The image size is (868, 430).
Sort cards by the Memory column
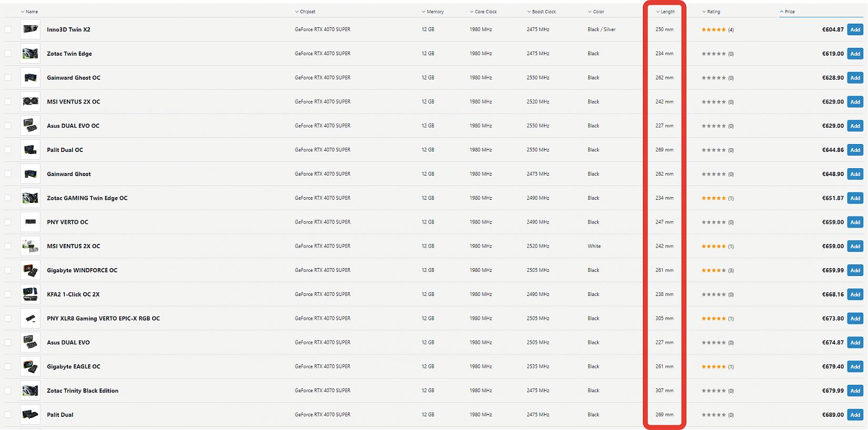tap(432, 12)
